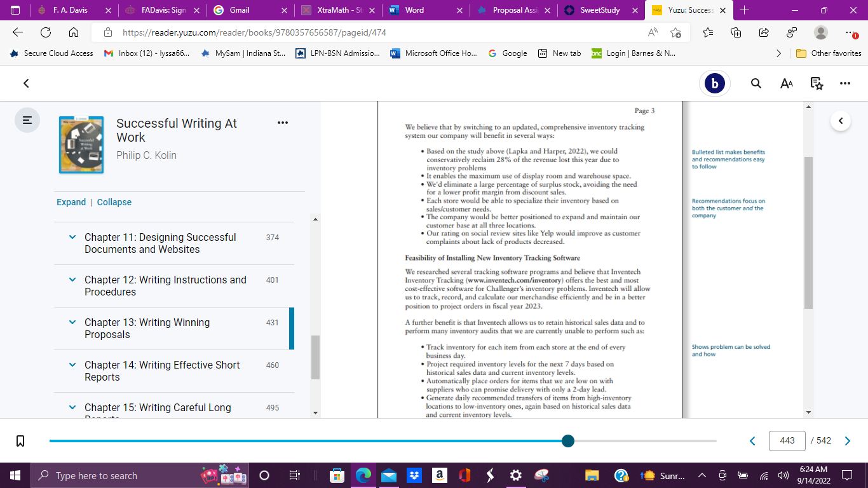
Task: Show more bookmarks bar items chevron
Action: 779,53
